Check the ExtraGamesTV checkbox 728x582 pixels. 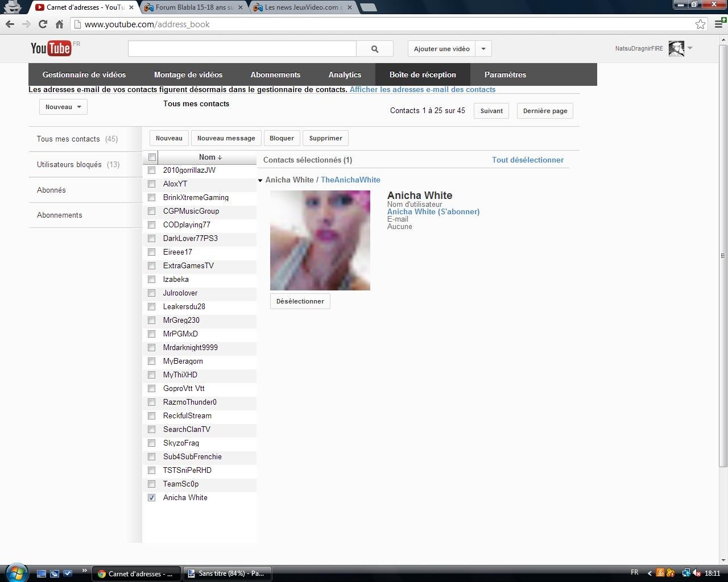pyautogui.click(x=152, y=266)
